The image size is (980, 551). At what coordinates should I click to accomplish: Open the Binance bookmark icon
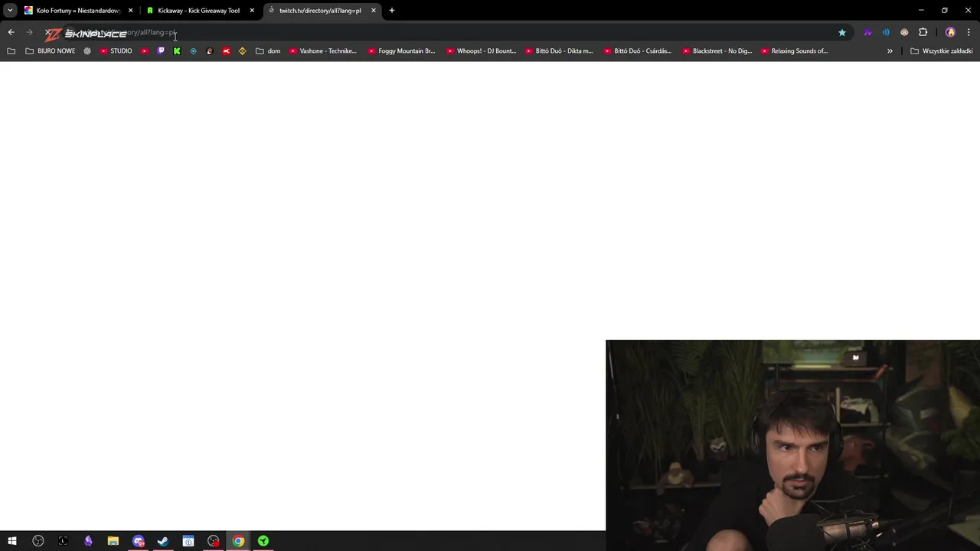[242, 51]
